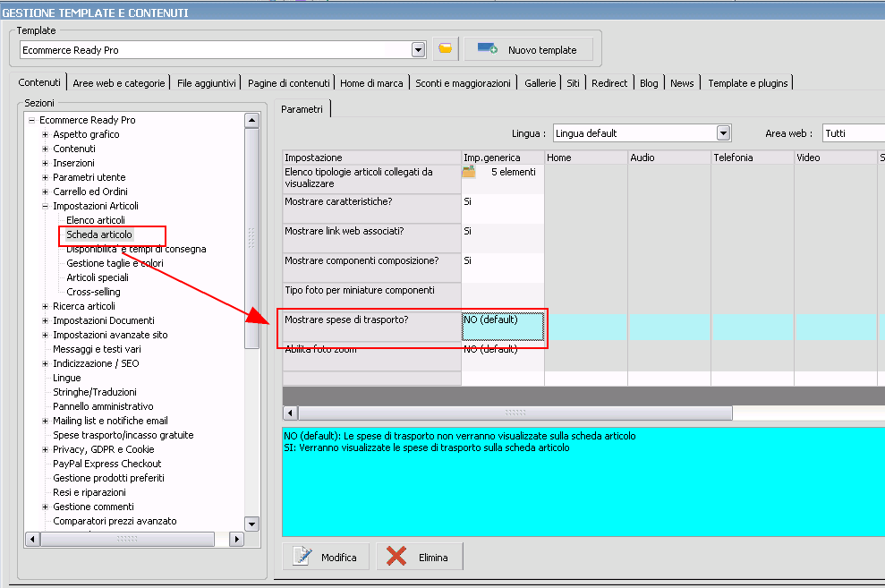Expand the Impostazioni Documenti node

click(x=45, y=320)
